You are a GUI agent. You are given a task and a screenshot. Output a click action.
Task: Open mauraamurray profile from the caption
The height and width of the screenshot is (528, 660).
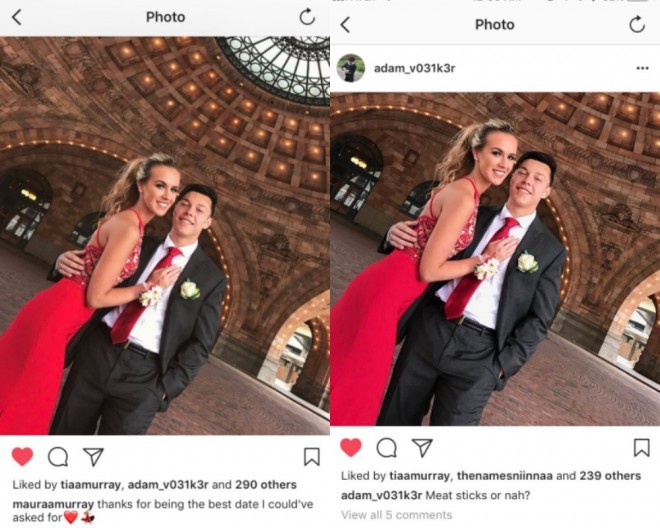point(53,504)
